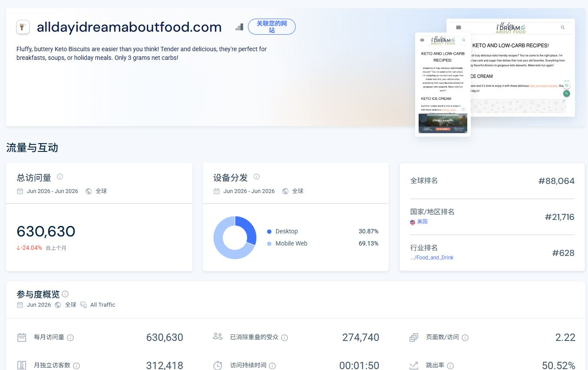
Task: Open the info icon next to 跳出率
Action: click(x=450, y=366)
